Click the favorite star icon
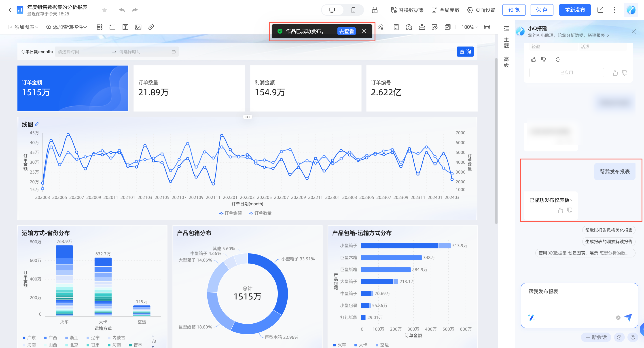644x348 pixels. [104, 10]
